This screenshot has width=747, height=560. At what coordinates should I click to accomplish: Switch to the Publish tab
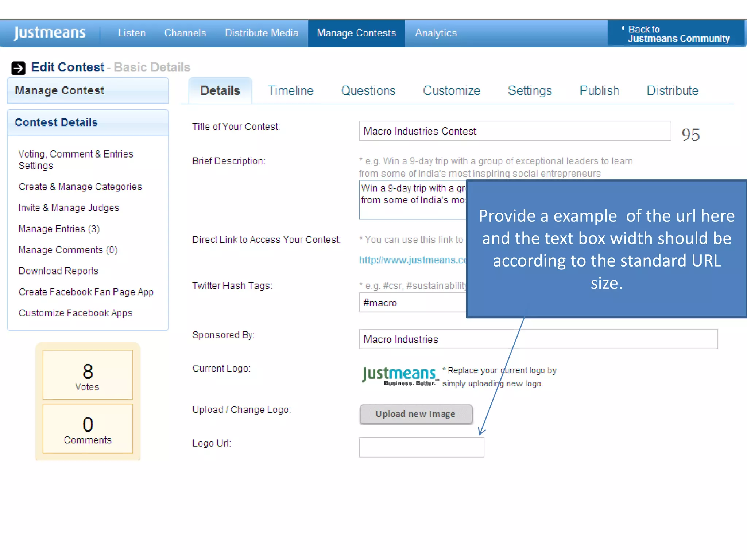599,90
